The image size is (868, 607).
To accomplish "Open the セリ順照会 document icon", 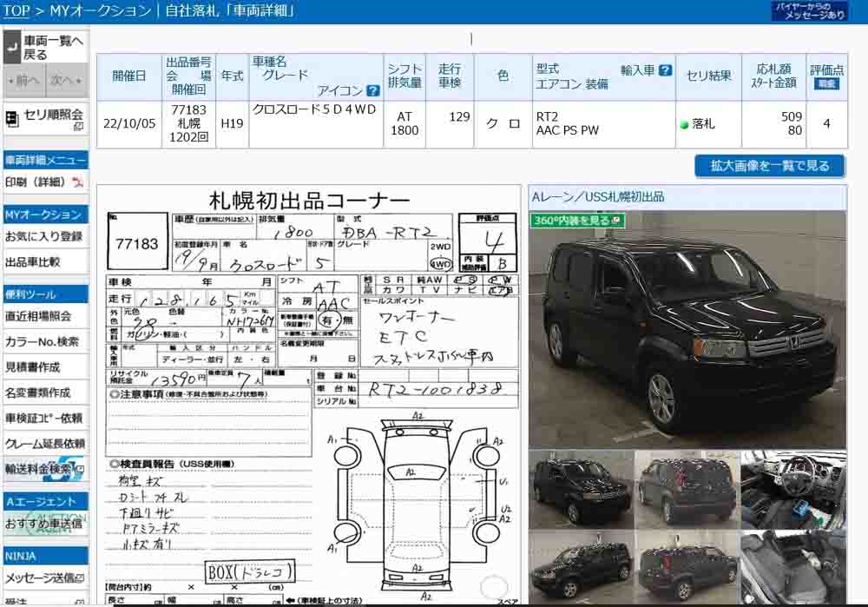I will point(11,118).
